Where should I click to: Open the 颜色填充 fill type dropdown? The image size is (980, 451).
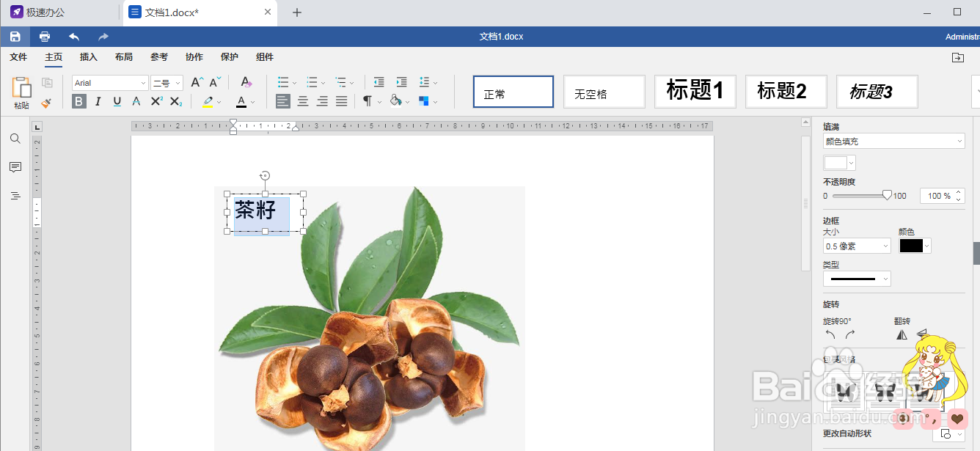click(894, 142)
